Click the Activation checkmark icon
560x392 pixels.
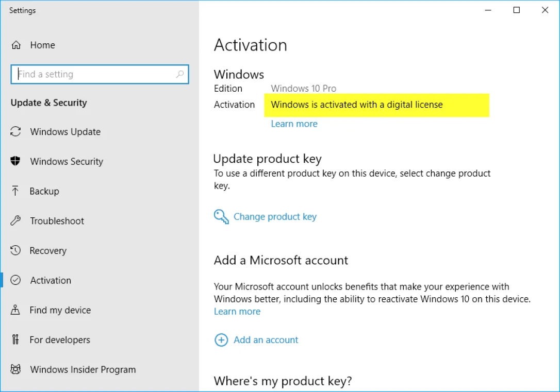click(16, 280)
